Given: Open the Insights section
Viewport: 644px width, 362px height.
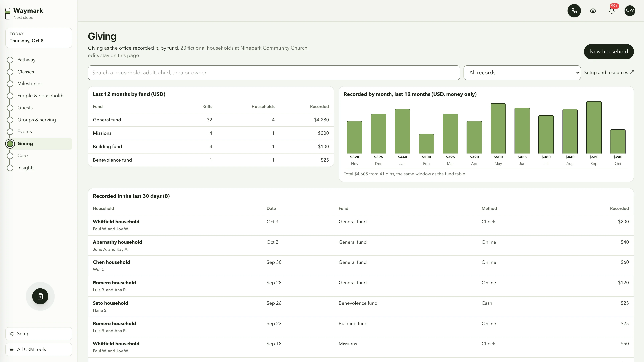Looking at the screenshot, I should 26,168.
